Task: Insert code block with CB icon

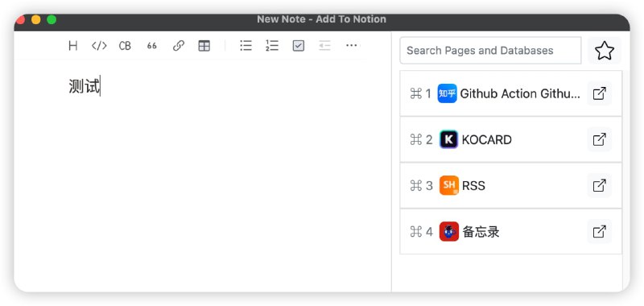Action: point(125,46)
